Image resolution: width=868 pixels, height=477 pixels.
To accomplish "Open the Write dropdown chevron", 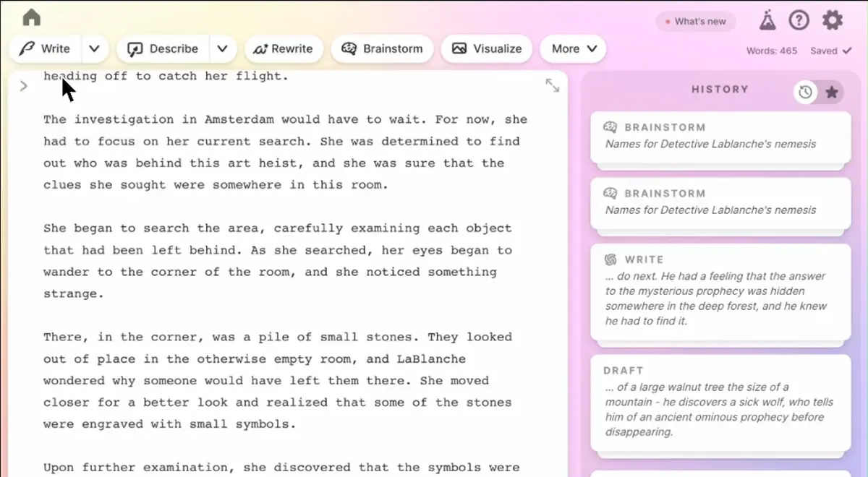I will click(94, 48).
